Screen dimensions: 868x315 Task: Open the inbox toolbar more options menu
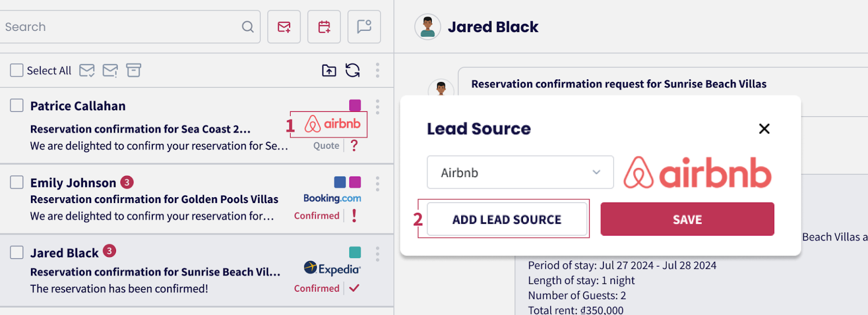(x=378, y=70)
